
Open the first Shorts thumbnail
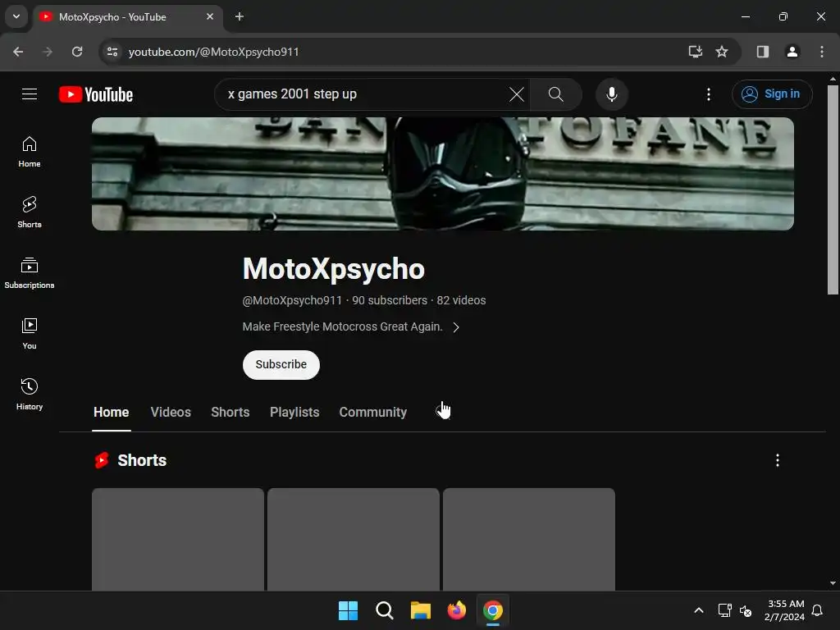pos(178,539)
